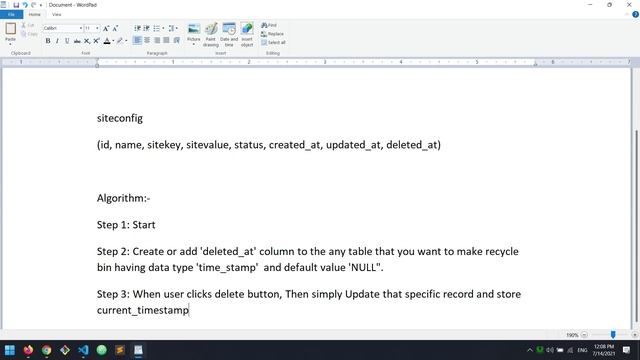
Task: Toggle Subscript formatting
Action: [x=87, y=41]
